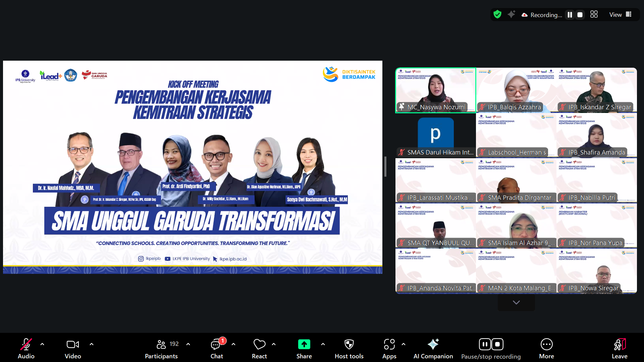
Task: Click the red chat notification badge
Action: coord(223,341)
